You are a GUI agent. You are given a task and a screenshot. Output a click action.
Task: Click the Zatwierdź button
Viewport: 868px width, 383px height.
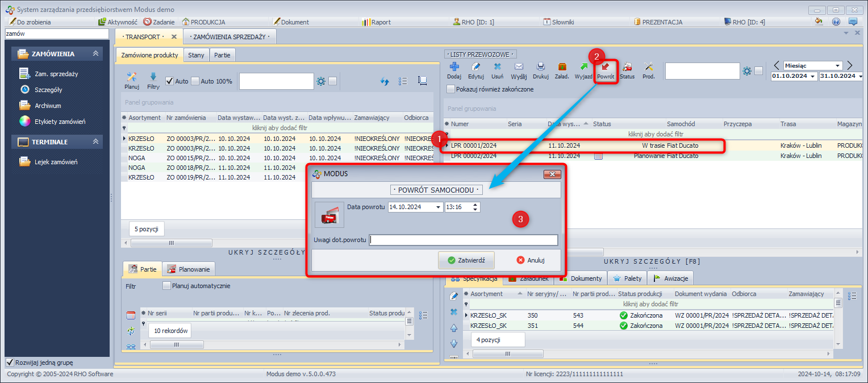click(x=466, y=260)
